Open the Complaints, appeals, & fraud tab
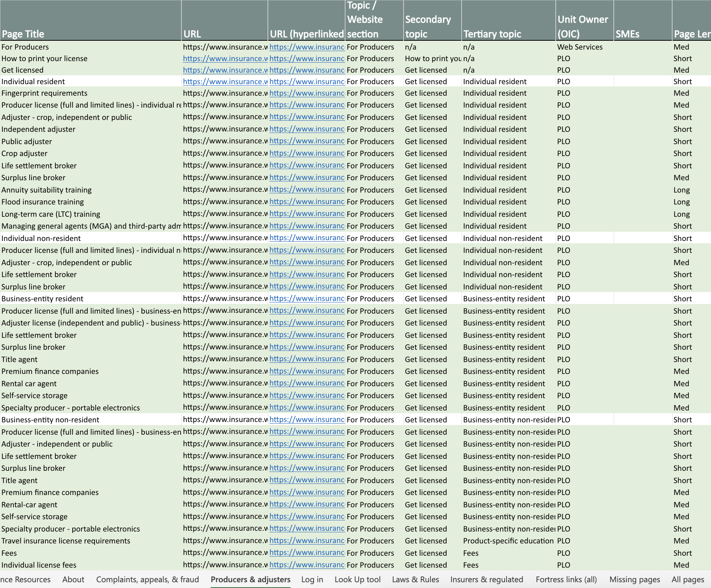711x588 pixels. [x=148, y=580]
